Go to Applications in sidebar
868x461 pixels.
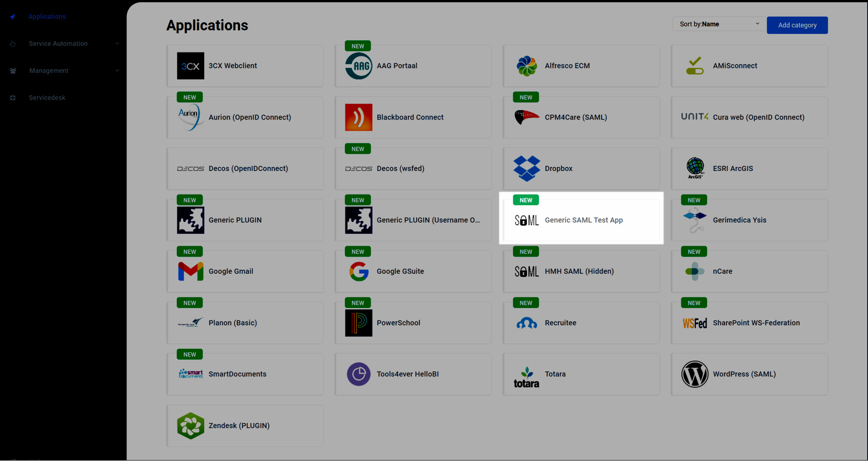point(47,17)
